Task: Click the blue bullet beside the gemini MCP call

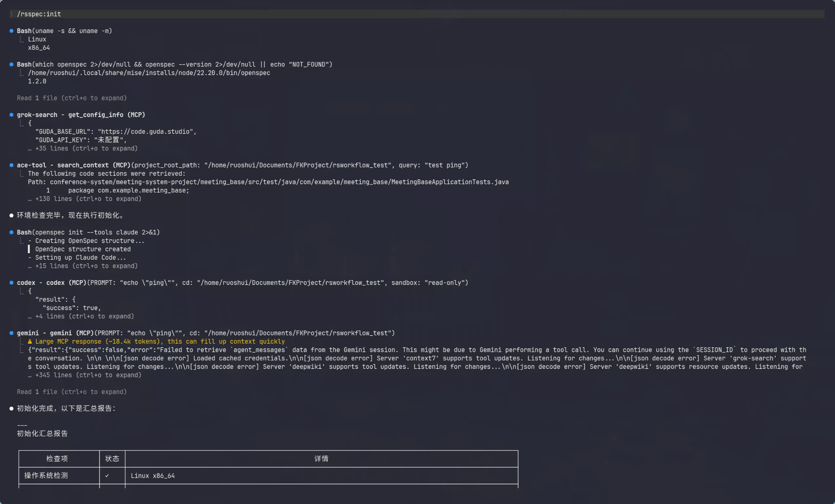Action: (x=11, y=333)
